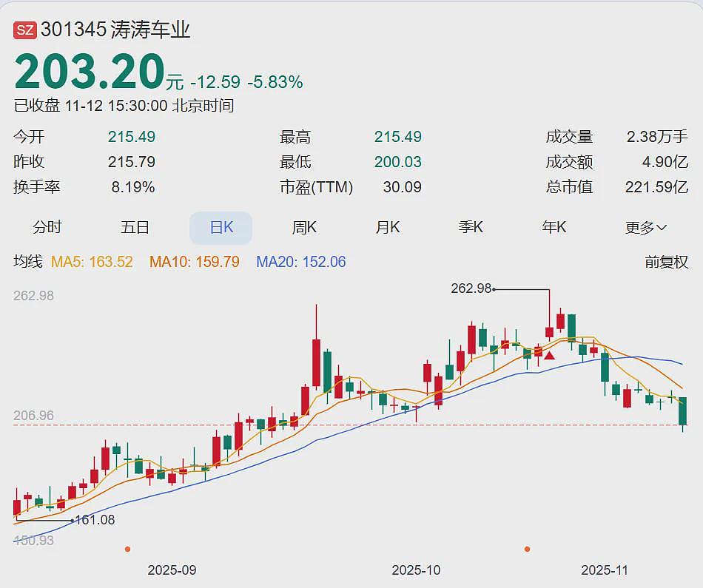
Task: Click the 2025-11 date axis label
Action: click(605, 570)
